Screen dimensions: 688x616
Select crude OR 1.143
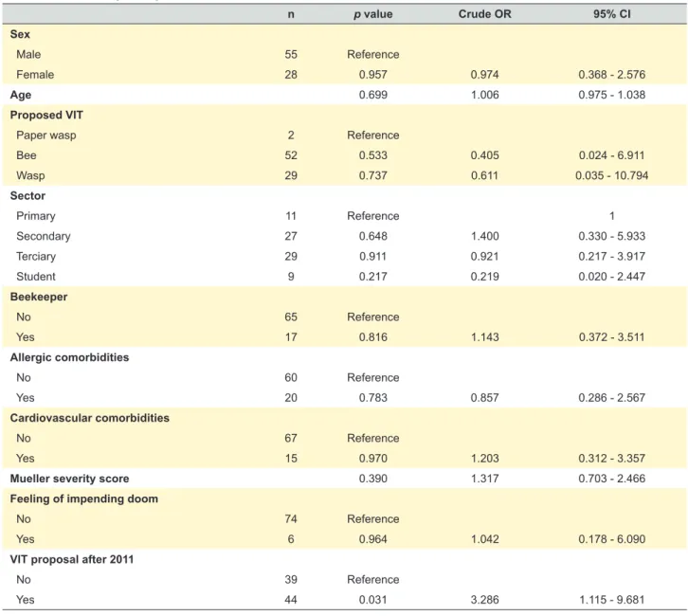485,337
